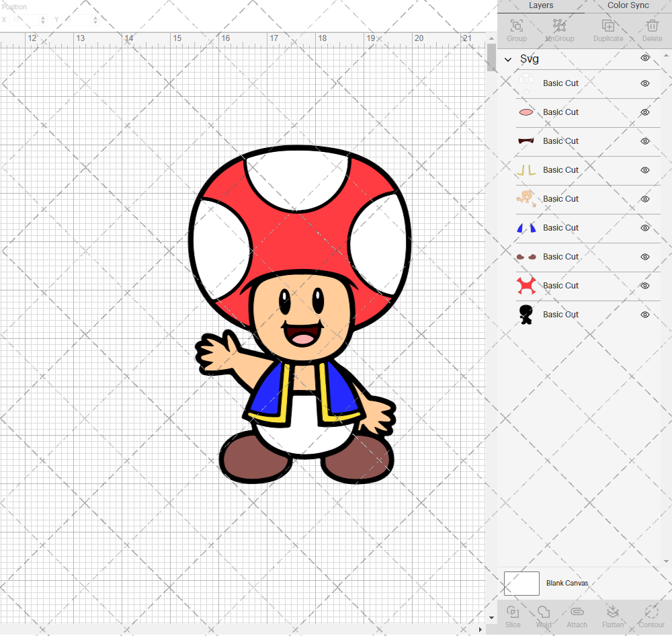Viewport: 672px width, 636px height.
Task: Click the Svg group name
Action: (x=530, y=58)
